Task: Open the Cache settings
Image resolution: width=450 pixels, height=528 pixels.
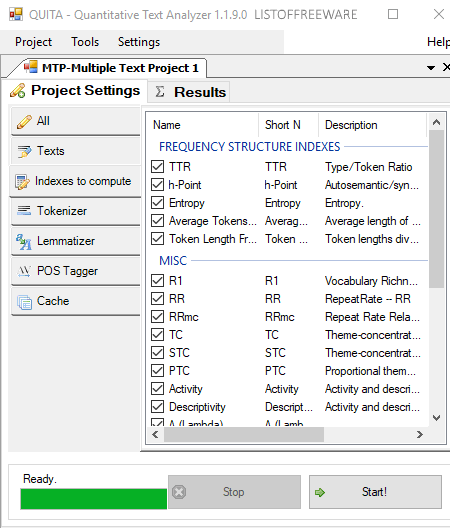Action: pos(76,301)
